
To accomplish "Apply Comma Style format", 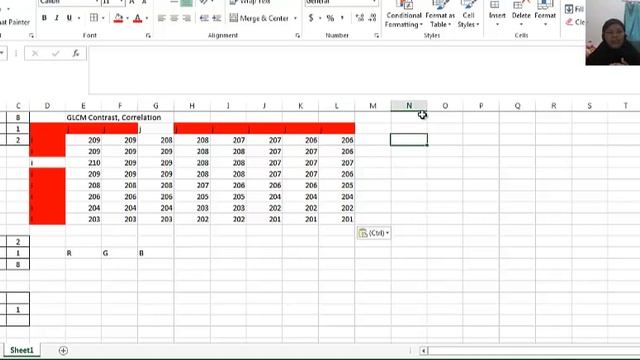I will (x=342, y=18).
